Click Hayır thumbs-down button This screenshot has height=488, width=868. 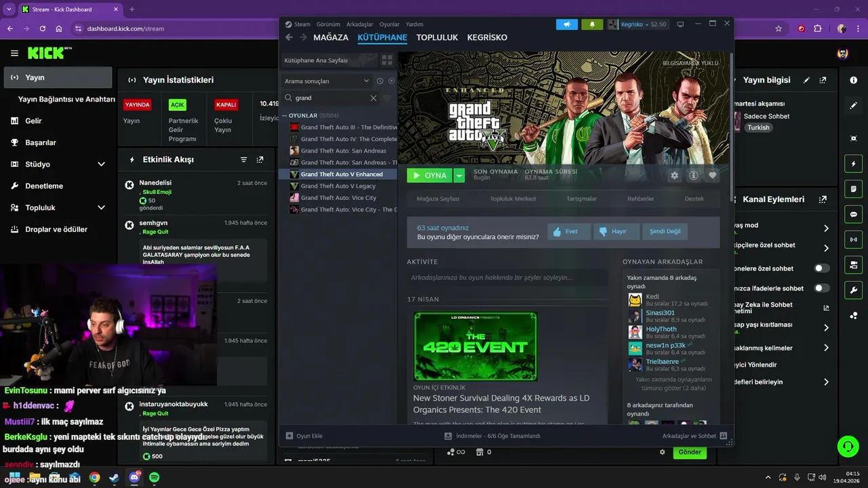616,231
